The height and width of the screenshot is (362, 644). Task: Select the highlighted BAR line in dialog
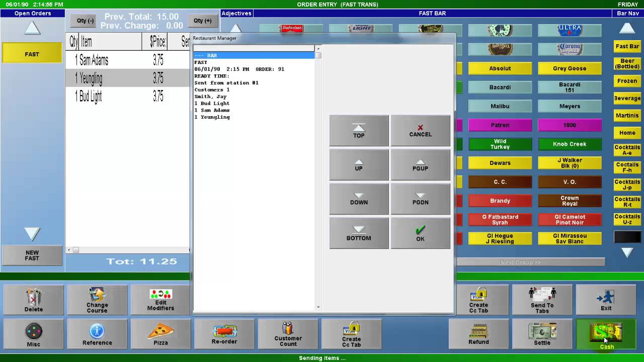[x=254, y=55]
